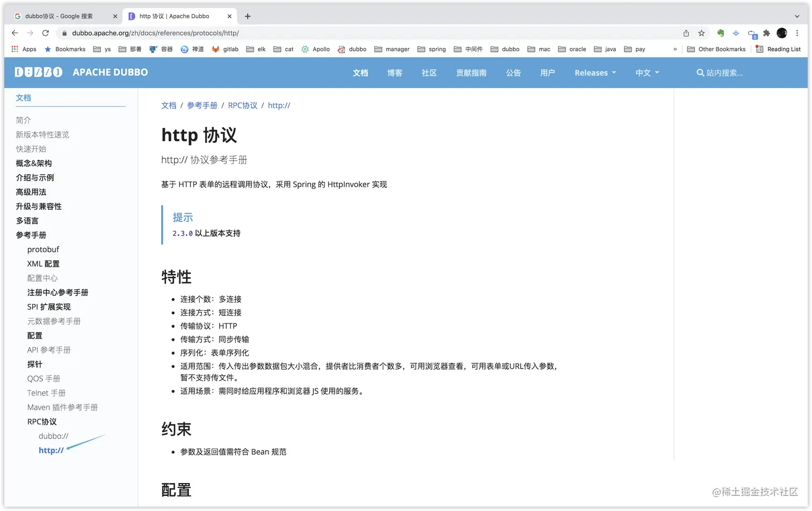
Task: Open the Releases dropdown
Action: 595,73
